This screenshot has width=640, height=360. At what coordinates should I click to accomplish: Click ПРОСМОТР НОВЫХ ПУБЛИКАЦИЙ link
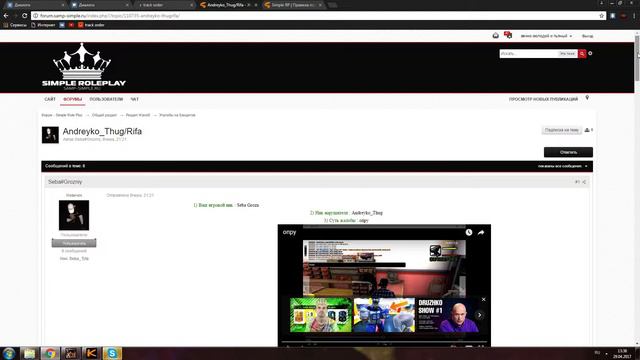(x=543, y=99)
